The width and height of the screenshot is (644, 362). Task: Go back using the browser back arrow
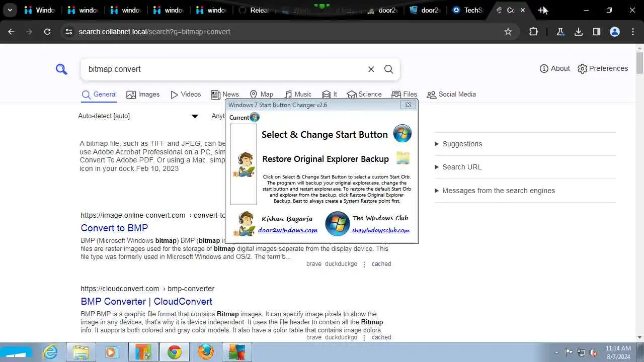(11, 32)
